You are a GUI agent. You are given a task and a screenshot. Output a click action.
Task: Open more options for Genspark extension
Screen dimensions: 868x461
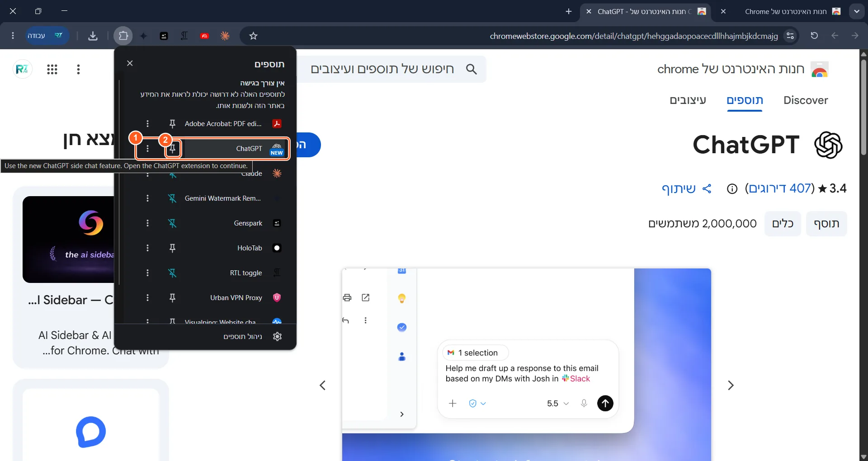[147, 223]
